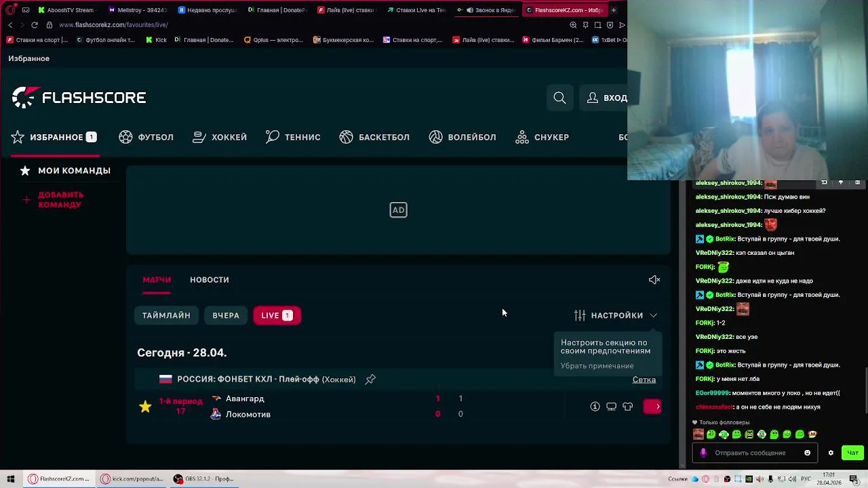Select the Таймлайн filter
The width and height of the screenshot is (868, 488).
point(166,315)
